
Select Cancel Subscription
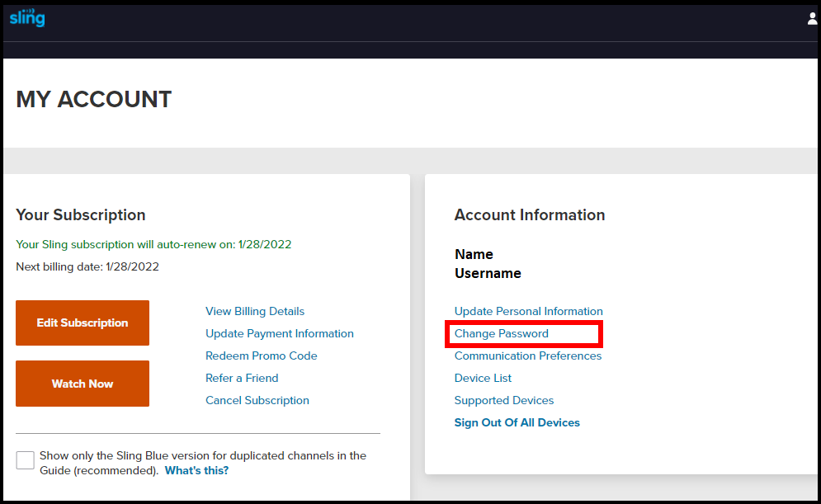257,400
